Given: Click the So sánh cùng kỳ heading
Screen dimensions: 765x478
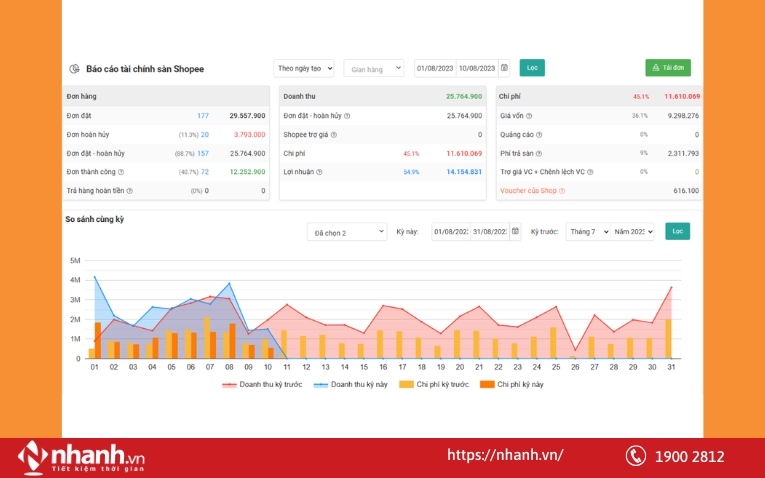Looking at the screenshot, I should pyautogui.click(x=95, y=219).
